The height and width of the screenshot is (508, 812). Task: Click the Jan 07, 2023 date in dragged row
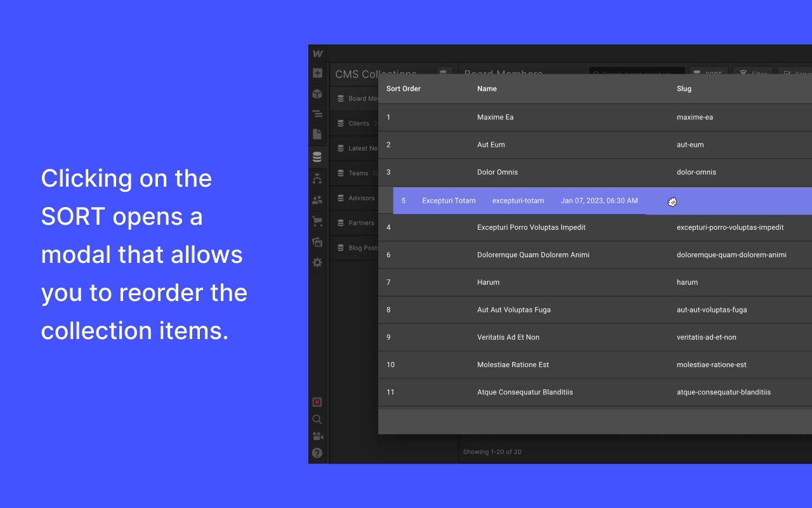[x=599, y=201]
